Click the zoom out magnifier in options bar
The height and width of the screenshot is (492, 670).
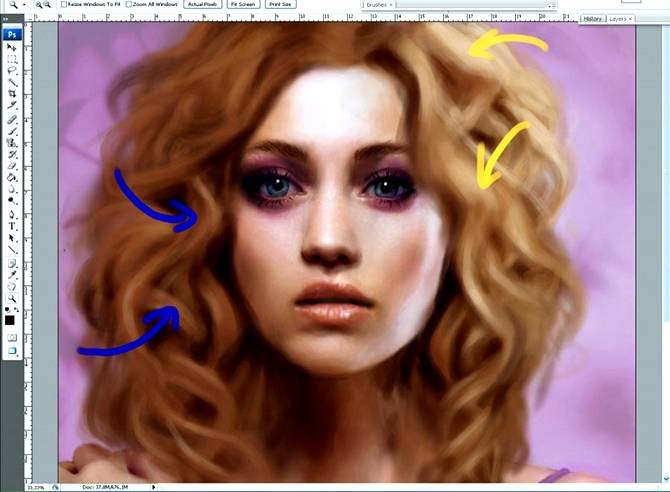48,5
